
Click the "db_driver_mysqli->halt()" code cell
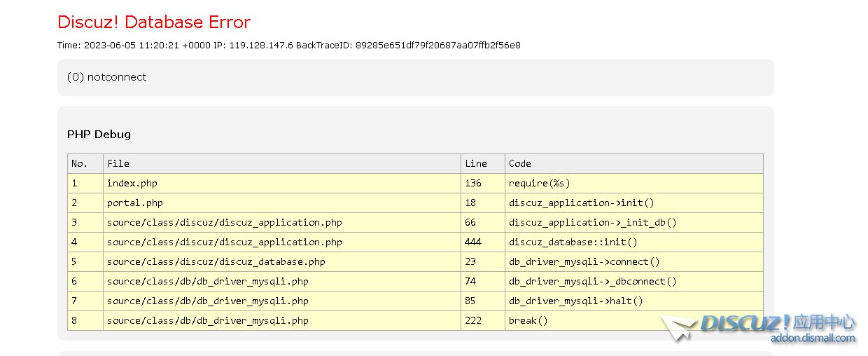point(576,301)
